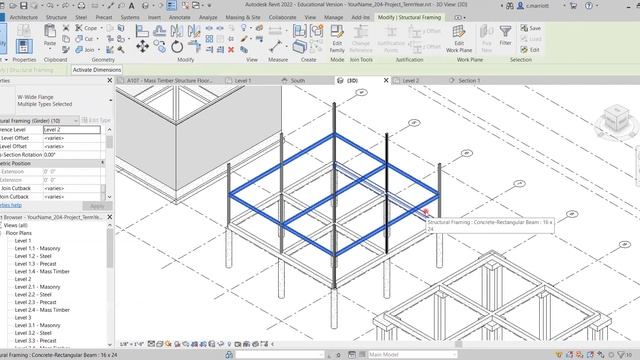The height and width of the screenshot is (360, 640).
Task: Open the Paste dropdown arrow
Action: click(x=50, y=49)
